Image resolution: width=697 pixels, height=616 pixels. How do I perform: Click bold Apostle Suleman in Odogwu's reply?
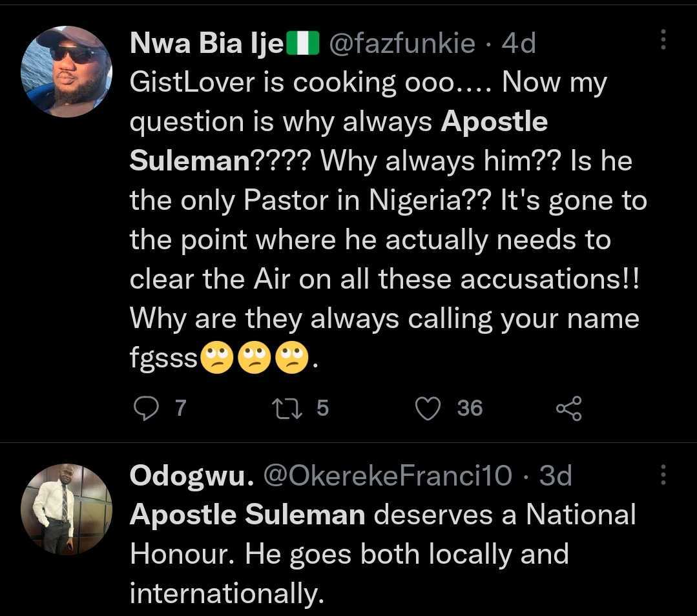click(x=247, y=515)
